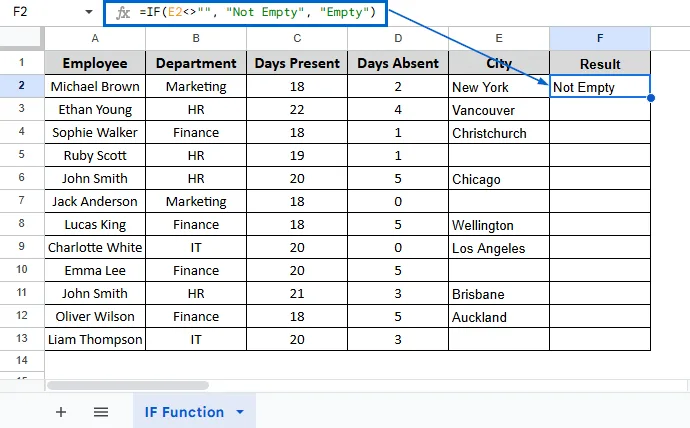Select the Charlotte White cell
Viewport: 690px width, 428px height.
(95, 247)
